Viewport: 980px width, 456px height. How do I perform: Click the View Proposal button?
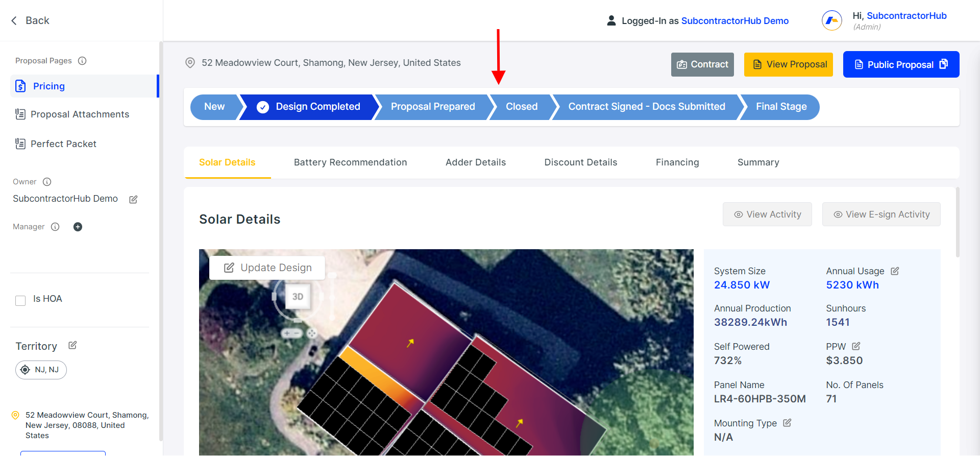(788, 64)
